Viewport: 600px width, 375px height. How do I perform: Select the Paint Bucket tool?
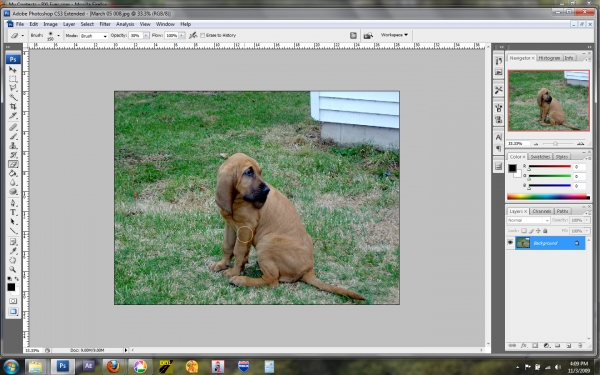click(x=13, y=173)
